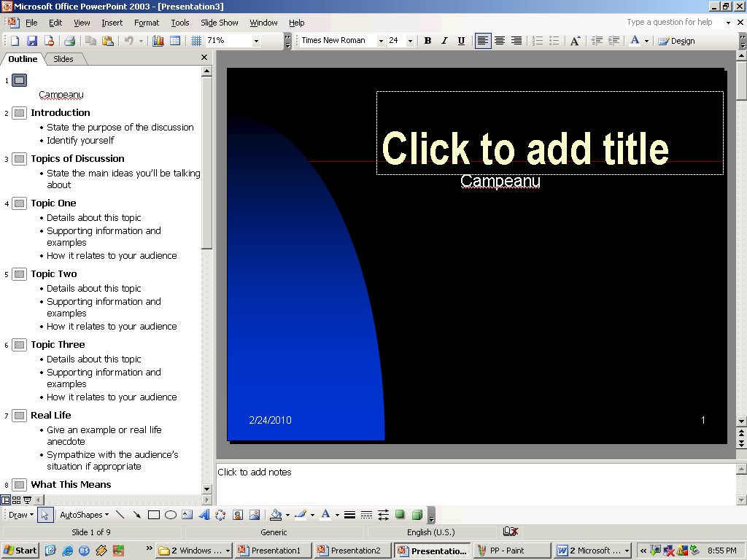Close the Outline pane

[204, 57]
